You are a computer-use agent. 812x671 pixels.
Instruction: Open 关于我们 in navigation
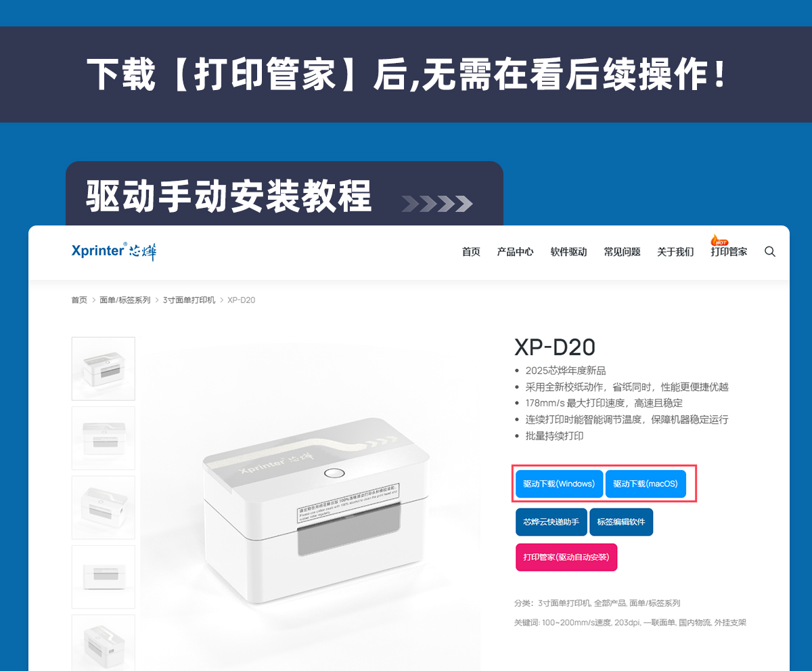pyautogui.click(x=675, y=252)
